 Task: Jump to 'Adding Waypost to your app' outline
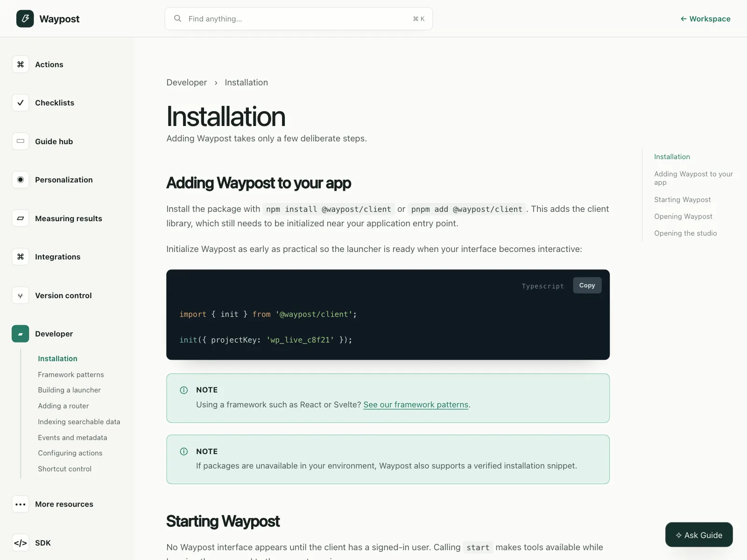click(693, 178)
